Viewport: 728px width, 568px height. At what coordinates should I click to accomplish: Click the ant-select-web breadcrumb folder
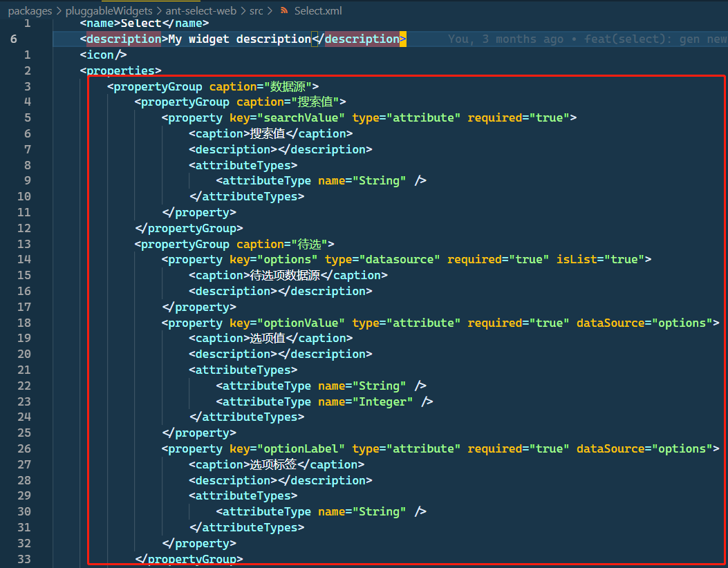200,11
